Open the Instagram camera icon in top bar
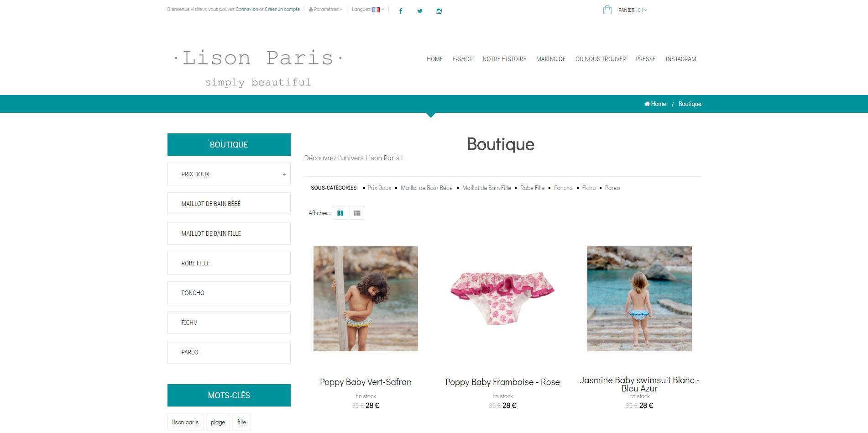The image size is (868, 433). [x=439, y=11]
